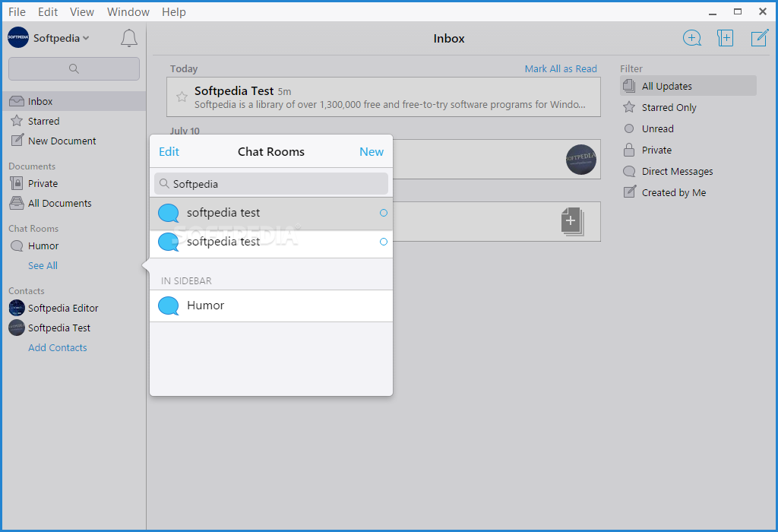778x532 pixels.
Task: Toggle the circle on second softpedia test room
Action: pos(384,242)
